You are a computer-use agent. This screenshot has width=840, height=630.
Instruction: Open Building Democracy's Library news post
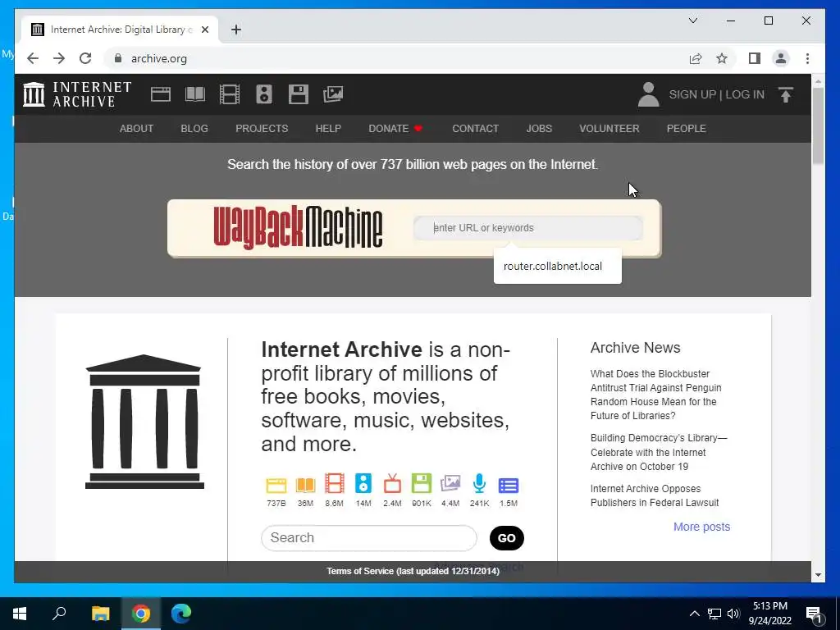pos(659,452)
